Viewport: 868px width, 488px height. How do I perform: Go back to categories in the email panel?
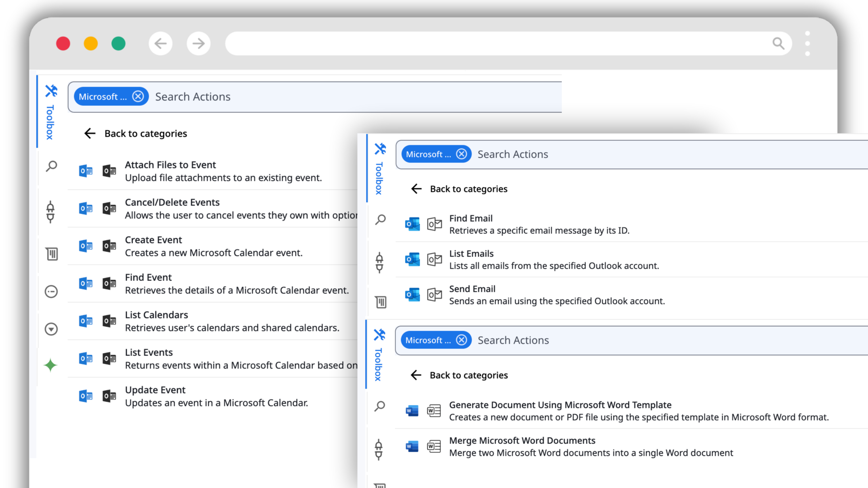(x=459, y=189)
